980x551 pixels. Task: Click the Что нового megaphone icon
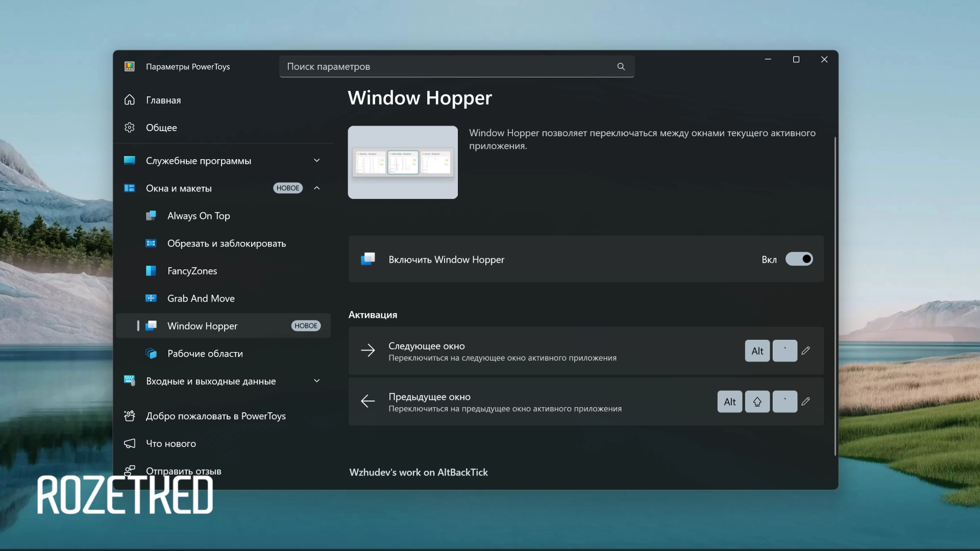pyautogui.click(x=130, y=443)
